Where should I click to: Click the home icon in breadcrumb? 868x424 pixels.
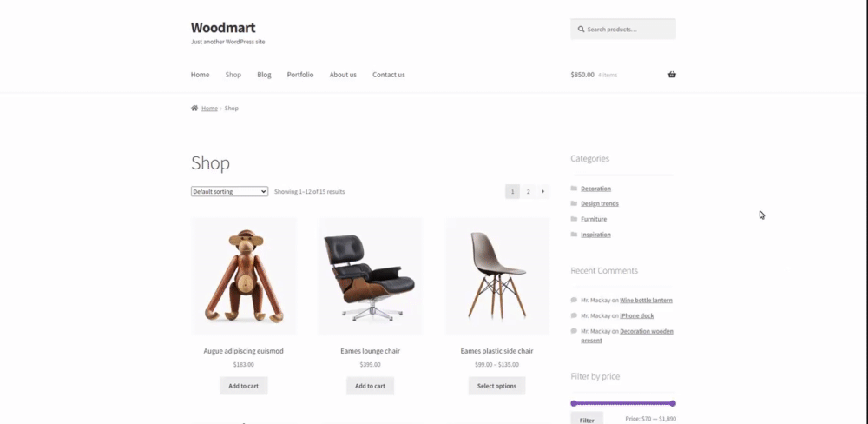194,108
